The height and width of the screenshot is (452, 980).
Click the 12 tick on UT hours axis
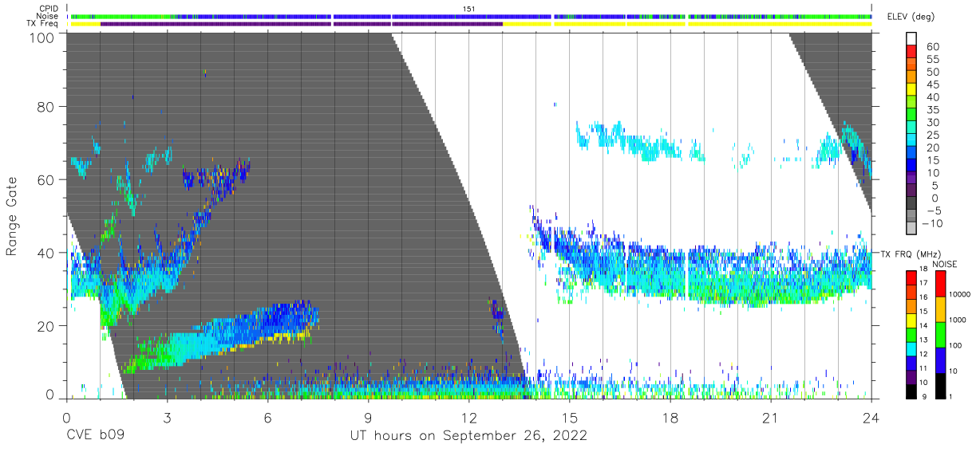coord(468,418)
